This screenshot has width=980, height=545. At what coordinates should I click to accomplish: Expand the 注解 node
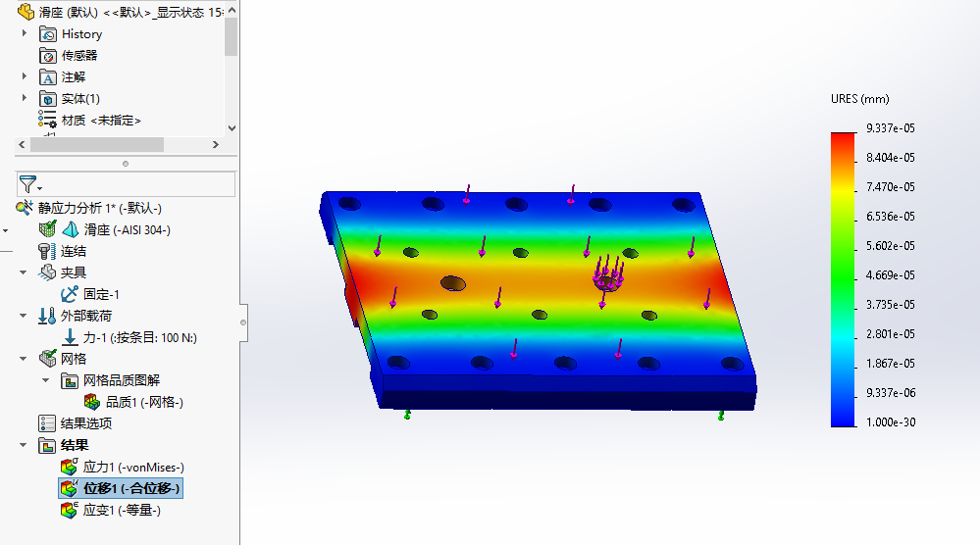25,76
